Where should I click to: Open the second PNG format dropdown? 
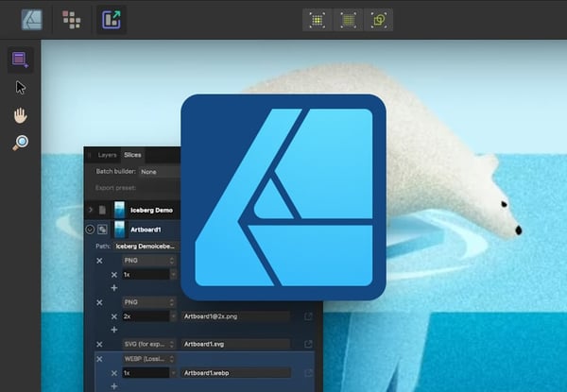[149, 302]
